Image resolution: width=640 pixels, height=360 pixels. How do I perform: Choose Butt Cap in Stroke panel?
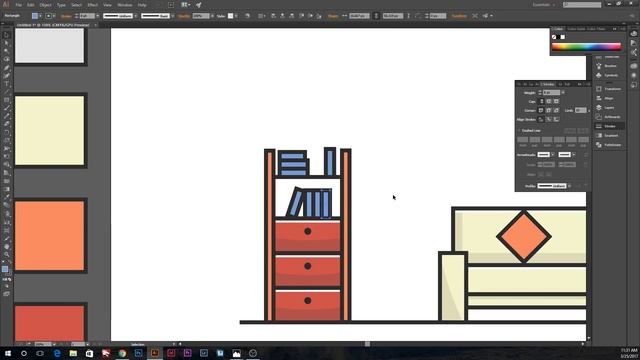541,101
